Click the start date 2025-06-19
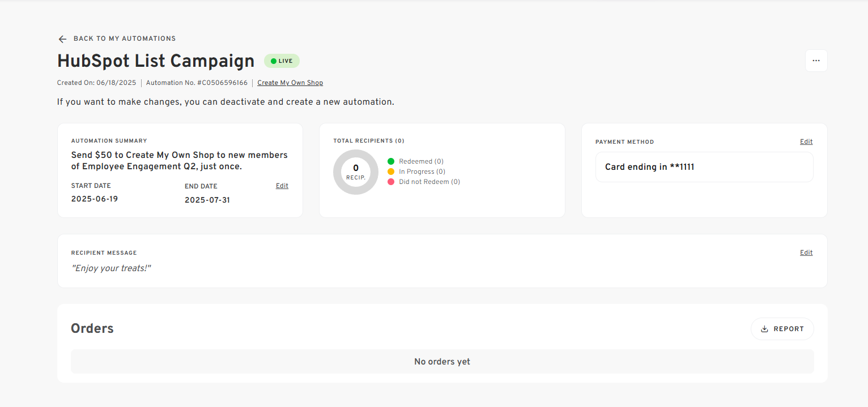 [x=95, y=199]
